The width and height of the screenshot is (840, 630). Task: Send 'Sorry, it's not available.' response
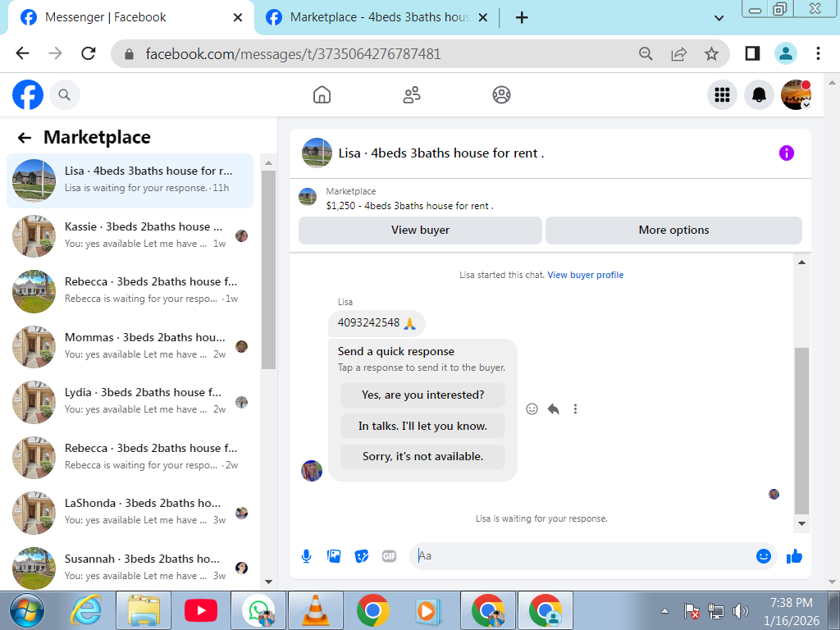422,457
